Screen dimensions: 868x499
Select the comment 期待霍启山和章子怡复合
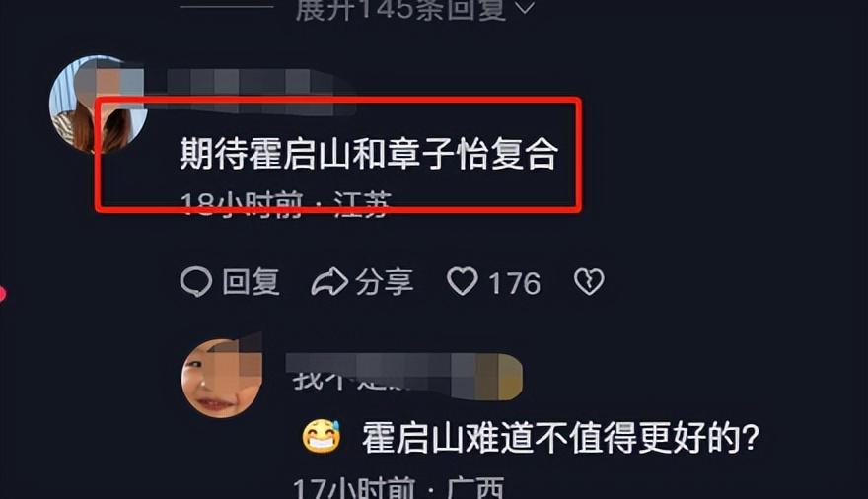point(369,153)
